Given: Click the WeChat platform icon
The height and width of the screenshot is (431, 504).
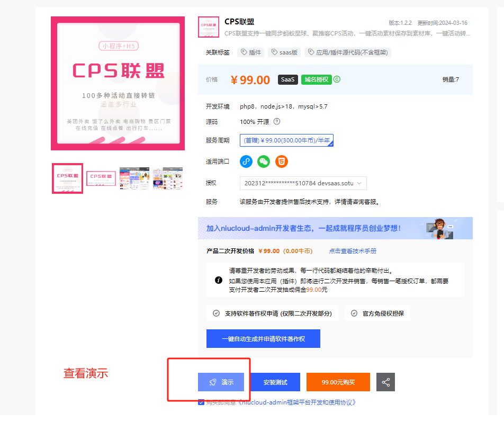Looking at the screenshot, I should click(x=264, y=161).
